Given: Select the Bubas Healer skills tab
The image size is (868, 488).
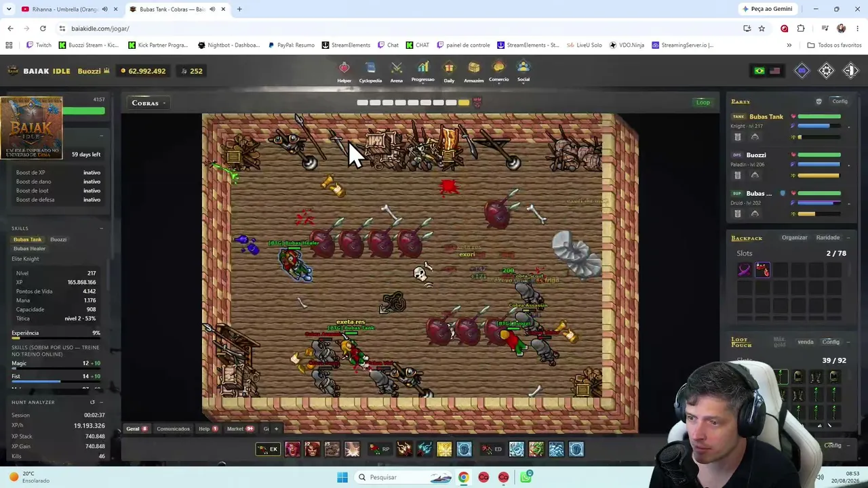Looking at the screenshot, I should coord(29,249).
